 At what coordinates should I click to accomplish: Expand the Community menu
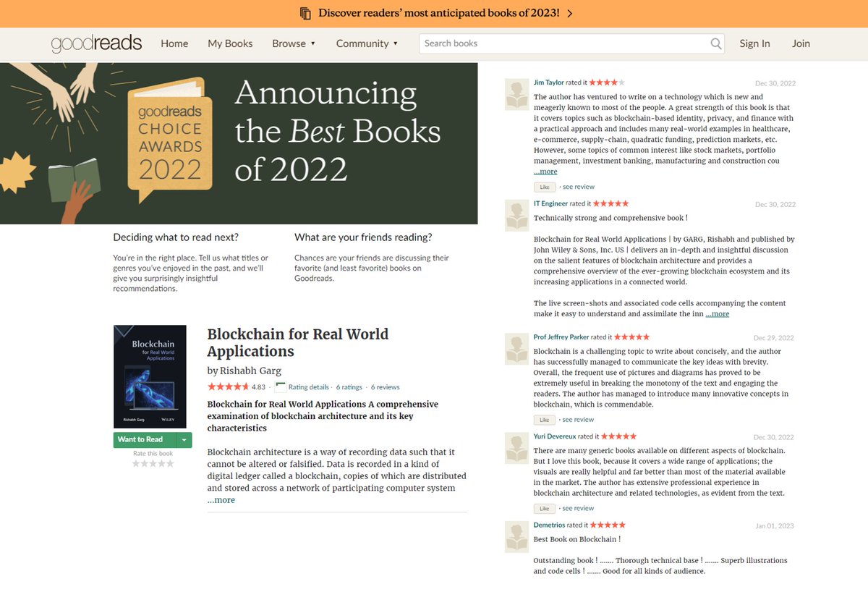[367, 43]
